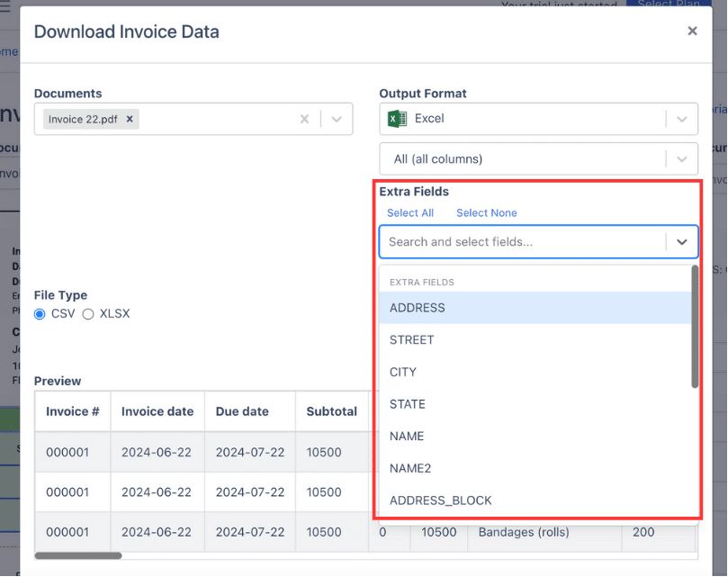This screenshot has height=577, width=728.
Task: Select the XLSX file type radio
Action: coord(88,314)
